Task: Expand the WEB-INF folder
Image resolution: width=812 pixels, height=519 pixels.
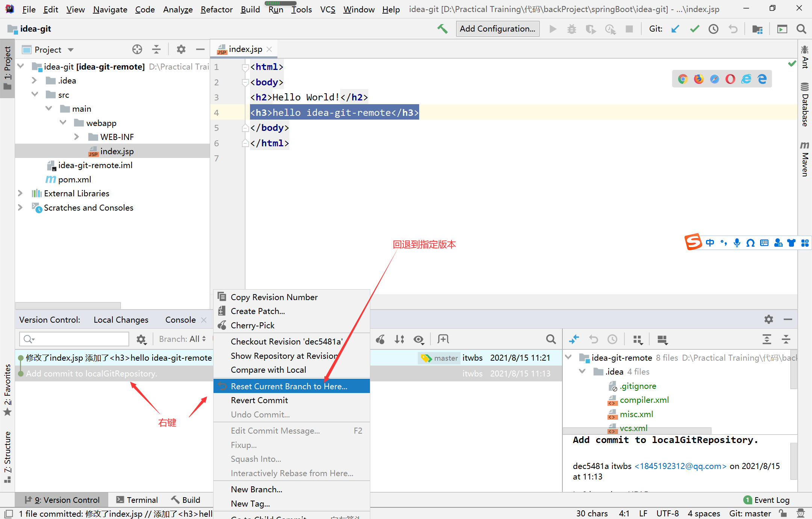Action: point(77,137)
